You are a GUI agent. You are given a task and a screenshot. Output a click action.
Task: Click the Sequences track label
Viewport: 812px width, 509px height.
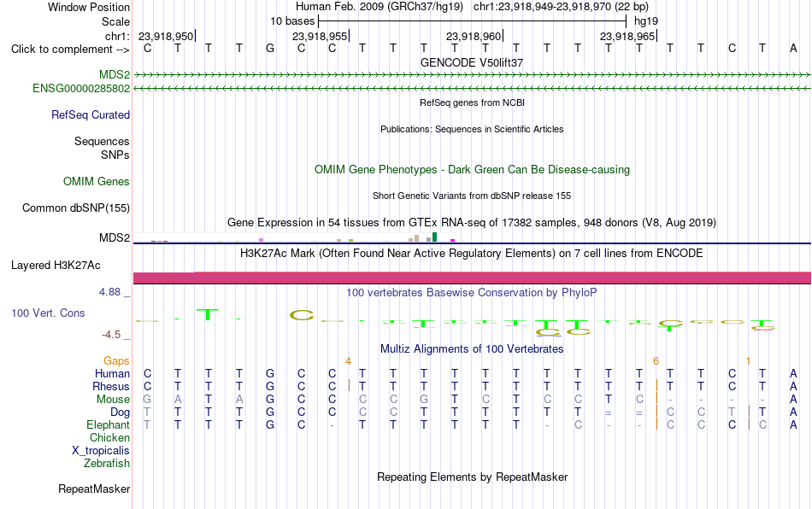pyautogui.click(x=102, y=141)
